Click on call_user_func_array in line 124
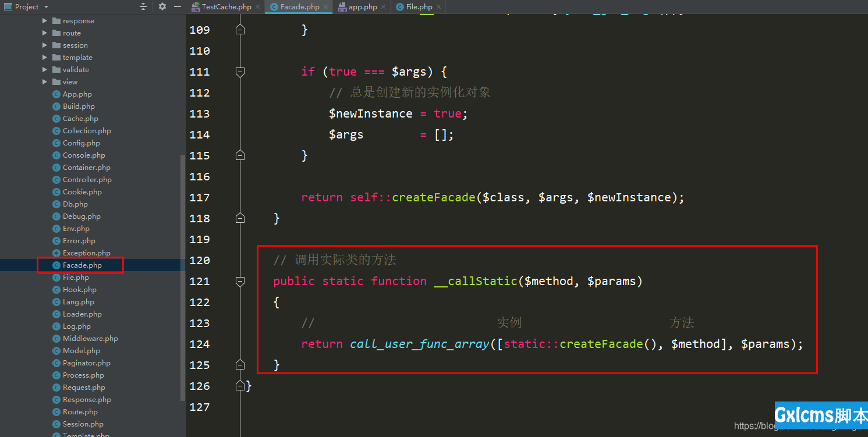 tap(420, 344)
